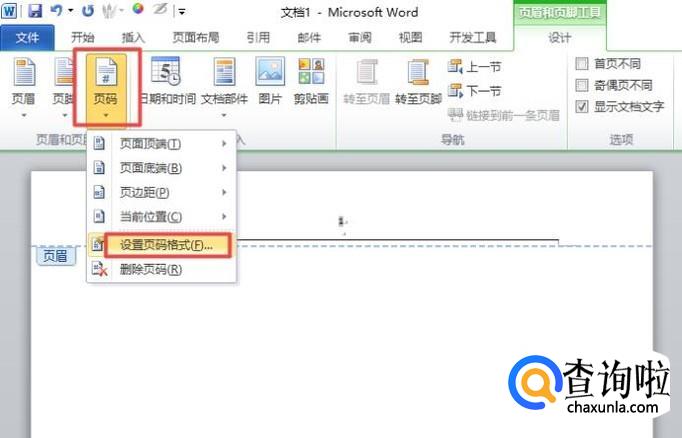Screen dimensions: 682x438
Task: Select the 设计 tab under header tools
Action: (x=559, y=38)
